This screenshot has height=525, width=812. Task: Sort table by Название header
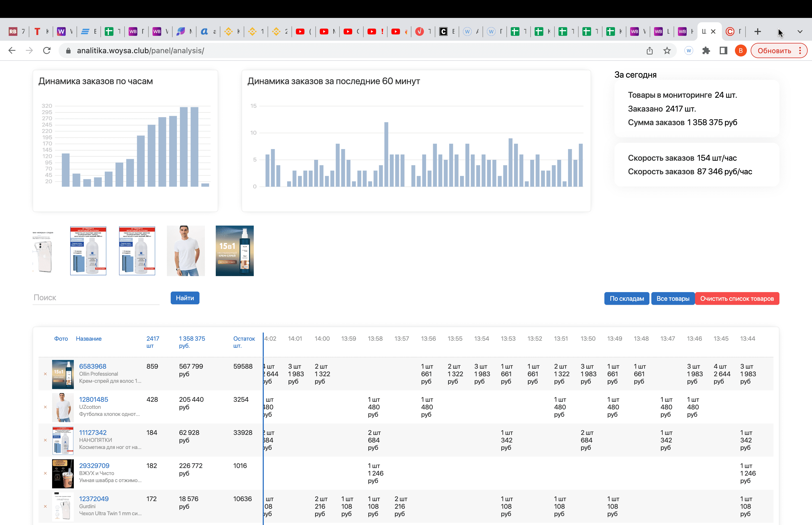tap(88, 339)
